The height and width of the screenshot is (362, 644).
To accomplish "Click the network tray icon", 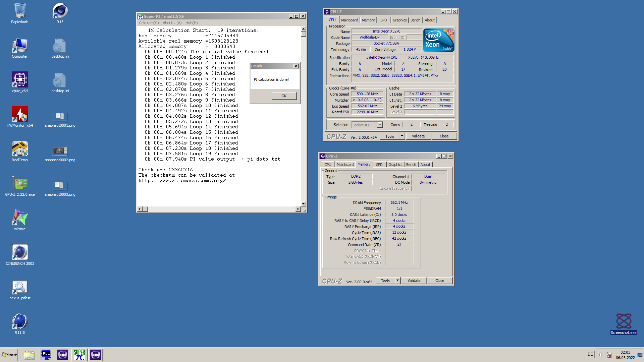I will [x=609, y=355].
